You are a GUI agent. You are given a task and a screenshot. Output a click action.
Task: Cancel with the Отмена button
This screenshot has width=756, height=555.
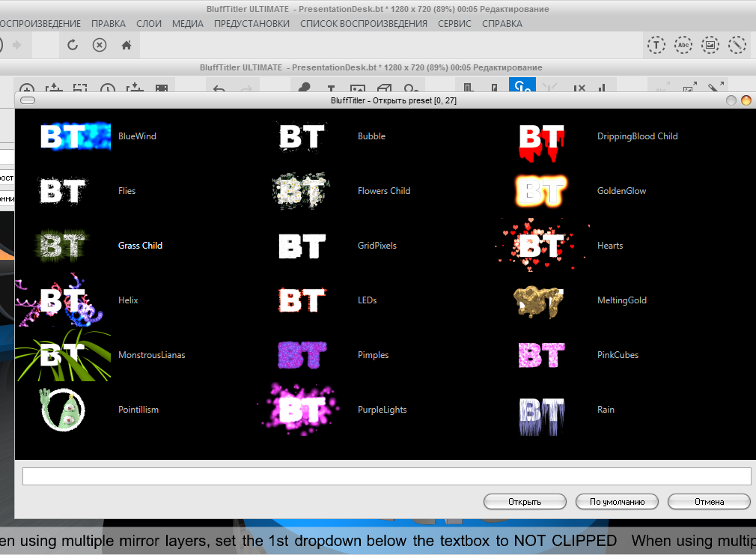709,501
